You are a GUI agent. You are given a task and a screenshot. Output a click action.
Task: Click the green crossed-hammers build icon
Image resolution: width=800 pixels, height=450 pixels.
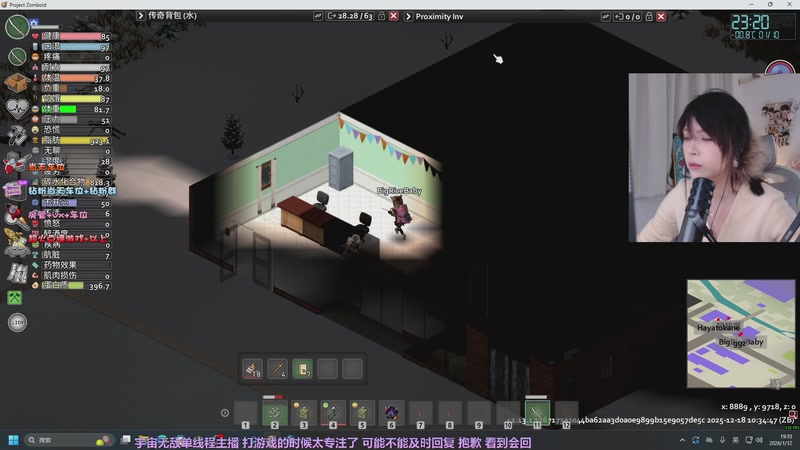tap(15, 297)
